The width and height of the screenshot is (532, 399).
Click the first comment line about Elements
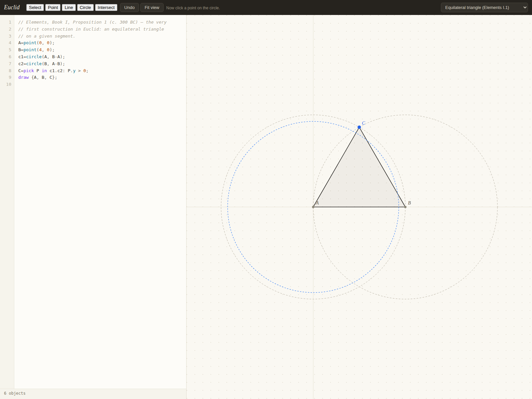(x=92, y=22)
